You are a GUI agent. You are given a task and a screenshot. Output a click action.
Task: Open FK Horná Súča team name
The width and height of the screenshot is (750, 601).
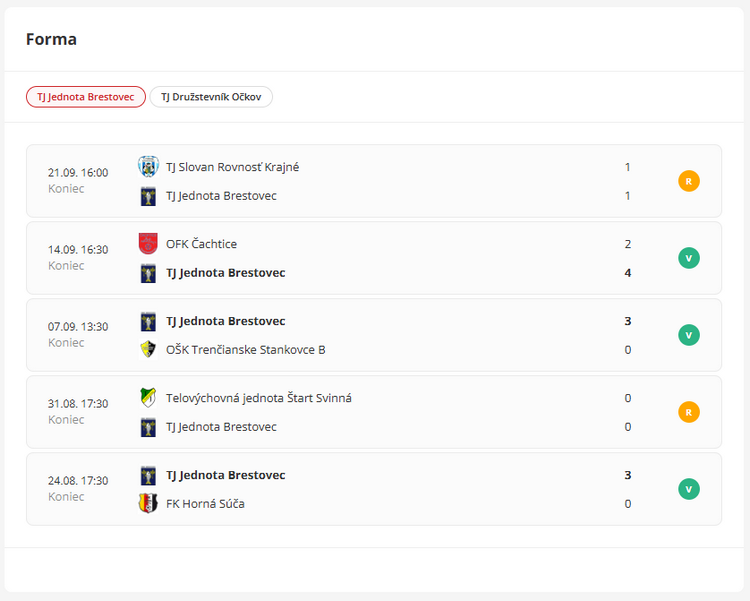click(205, 503)
